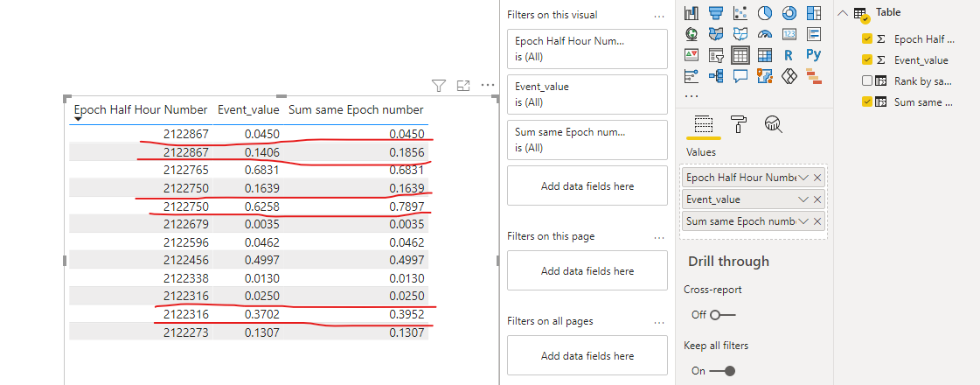
Task: Select the Table visualization icon
Action: tap(740, 55)
